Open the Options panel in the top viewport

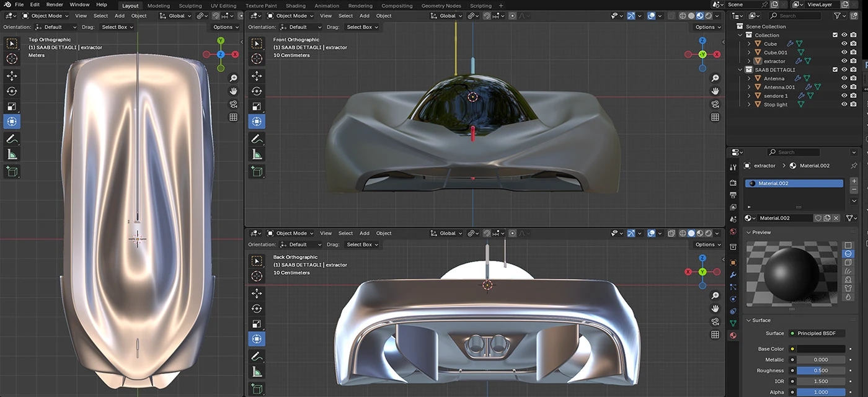(225, 27)
